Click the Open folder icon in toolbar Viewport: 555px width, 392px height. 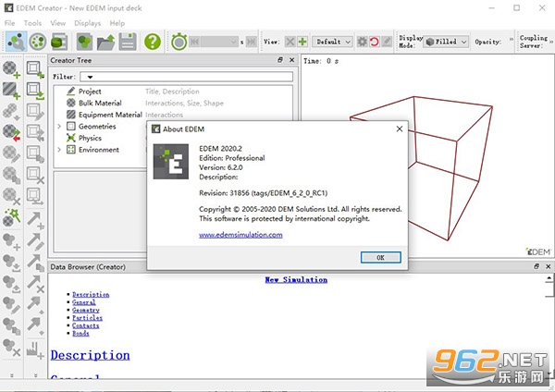tap(105, 42)
